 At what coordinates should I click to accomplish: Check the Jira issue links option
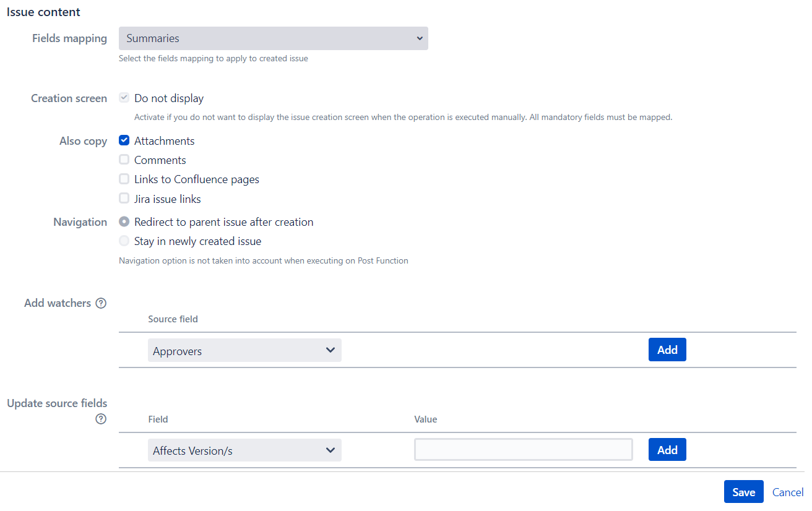(x=124, y=199)
